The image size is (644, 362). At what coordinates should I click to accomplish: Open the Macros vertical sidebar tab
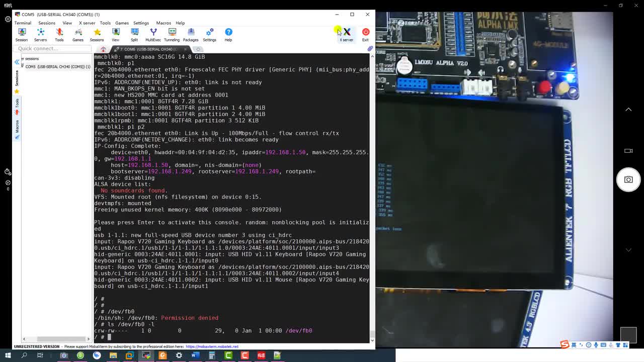click(17, 126)
